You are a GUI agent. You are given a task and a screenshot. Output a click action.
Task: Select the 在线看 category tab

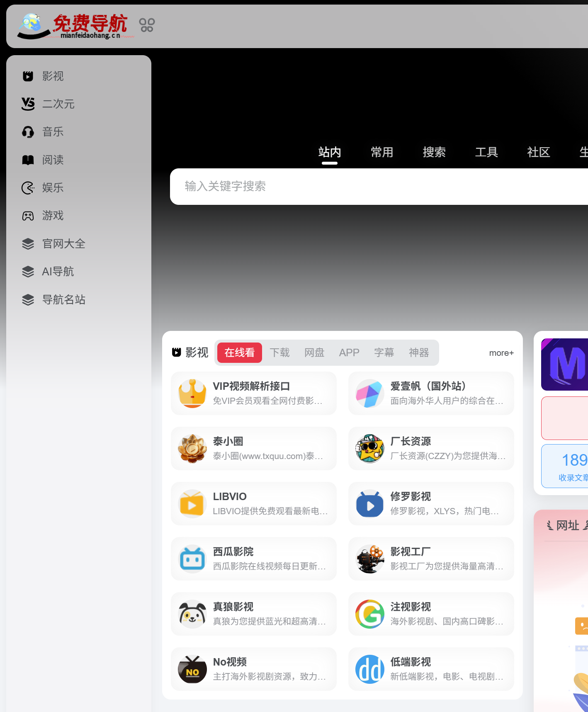[240, 352]
